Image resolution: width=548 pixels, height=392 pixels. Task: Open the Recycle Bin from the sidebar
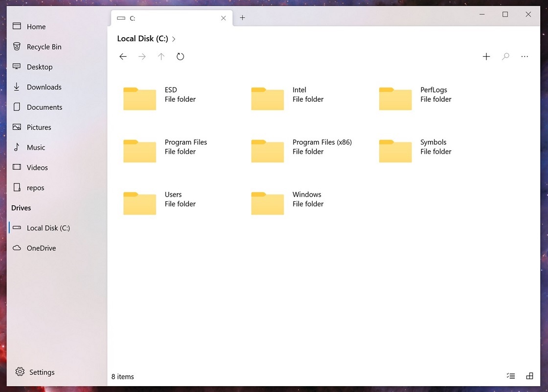point(43,46)
